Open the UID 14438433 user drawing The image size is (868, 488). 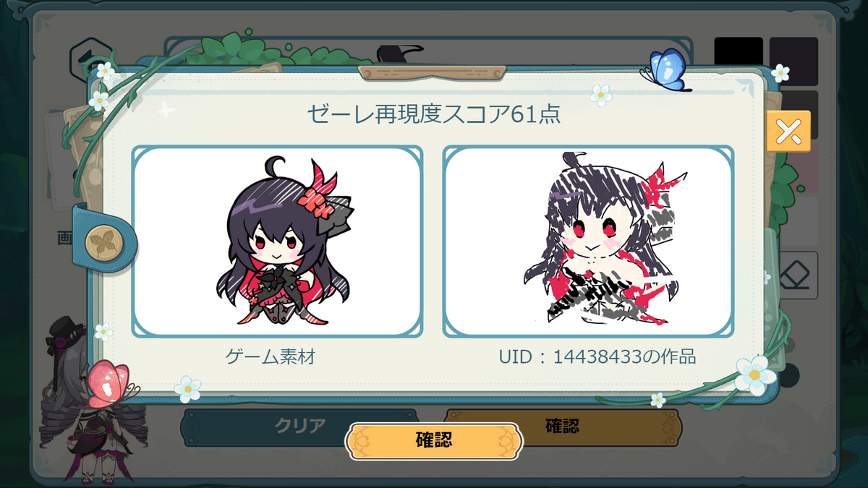click(588, 241)
